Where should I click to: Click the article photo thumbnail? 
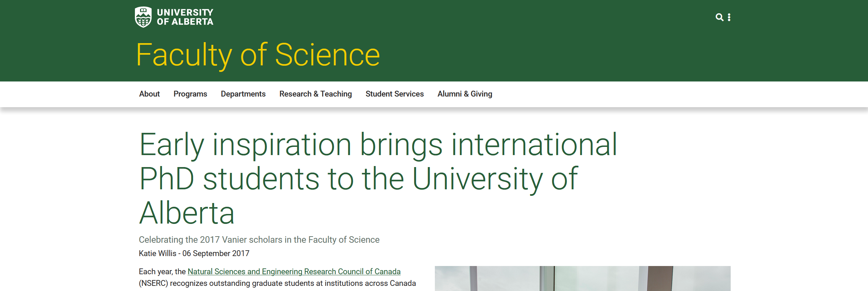(x=582, y=278)
